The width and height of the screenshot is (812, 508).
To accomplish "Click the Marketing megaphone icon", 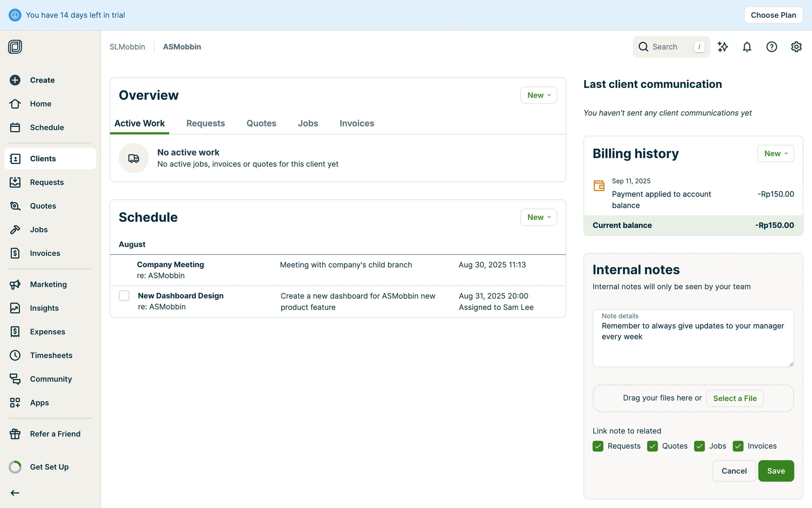I will (15, 284).
